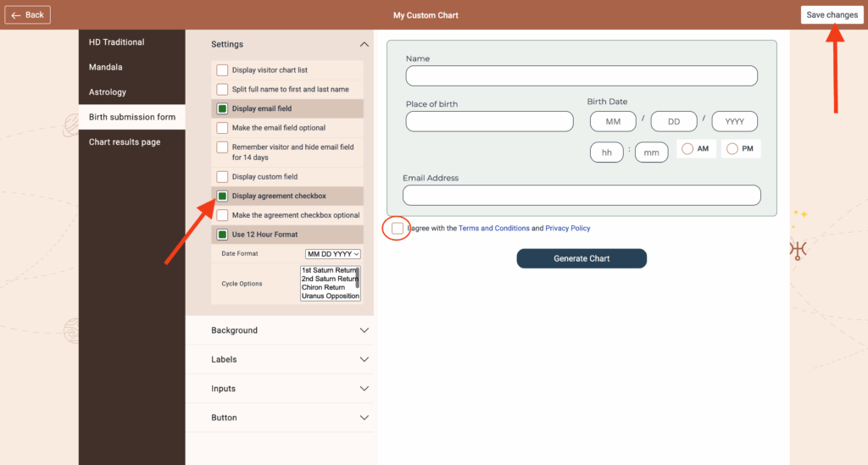Expand the Background section
The height and width of the screenshot is (465, 868).
[x=364, y=330]
